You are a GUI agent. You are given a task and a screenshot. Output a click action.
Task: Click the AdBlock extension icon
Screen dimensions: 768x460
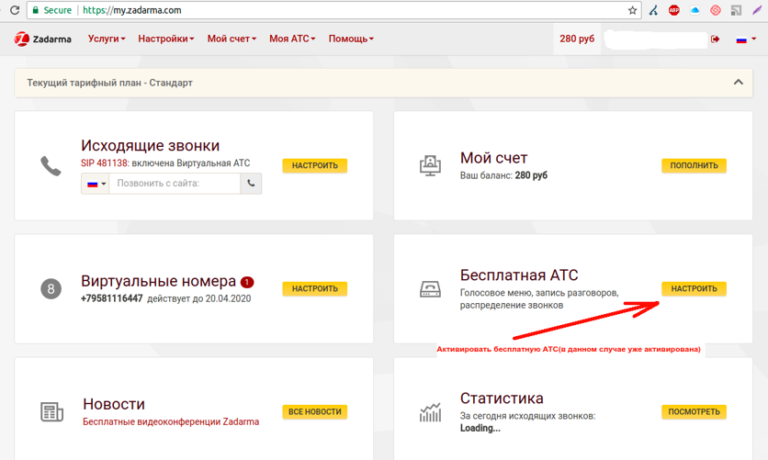(x=674, y=10)
